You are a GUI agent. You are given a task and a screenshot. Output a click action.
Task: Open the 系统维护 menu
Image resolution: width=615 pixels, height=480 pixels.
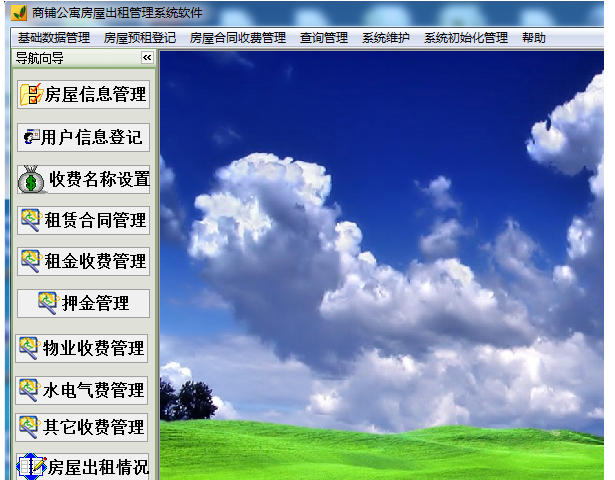[x=386, y=38]
